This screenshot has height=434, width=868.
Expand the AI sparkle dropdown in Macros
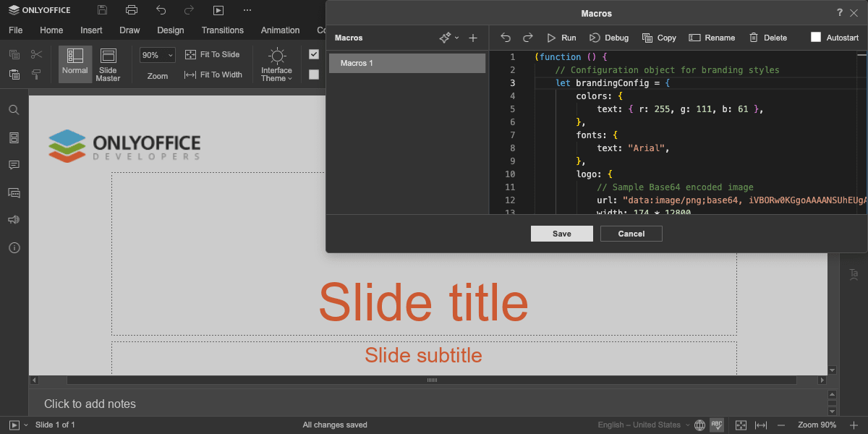click(x=449, y=38)
